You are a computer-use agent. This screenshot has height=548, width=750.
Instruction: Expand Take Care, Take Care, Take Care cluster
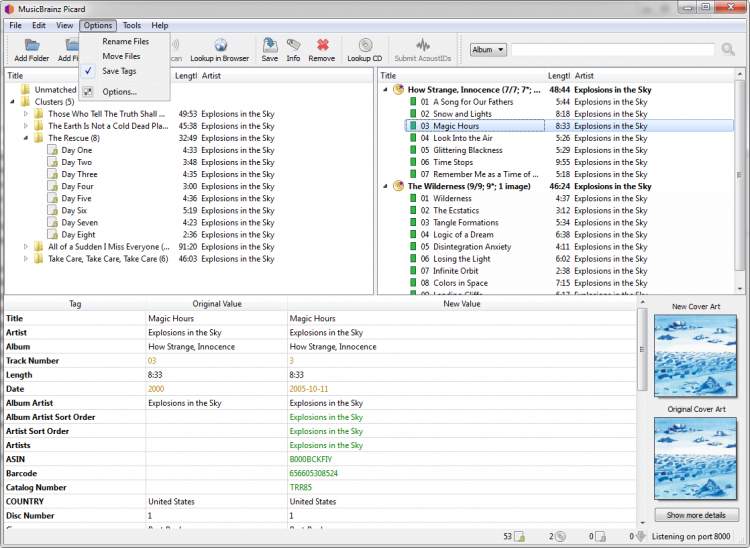point(26,259)
